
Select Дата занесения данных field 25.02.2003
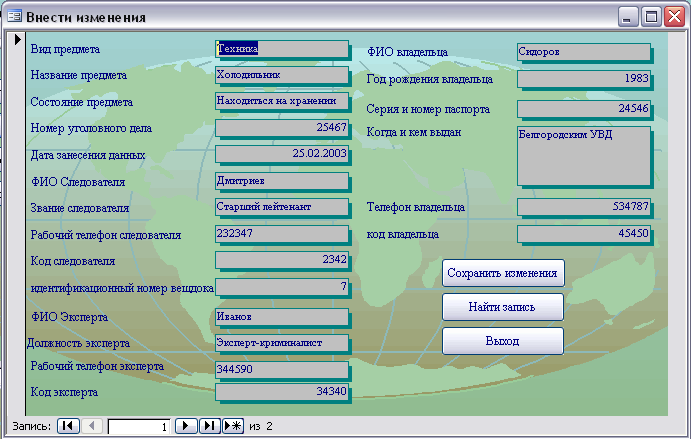tap(282, 154)
